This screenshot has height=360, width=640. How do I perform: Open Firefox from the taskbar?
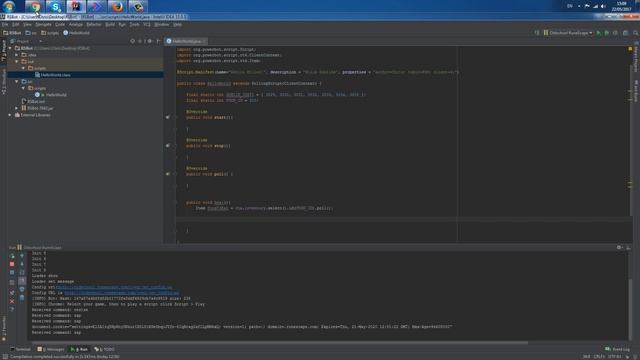(x=118, y=7)
